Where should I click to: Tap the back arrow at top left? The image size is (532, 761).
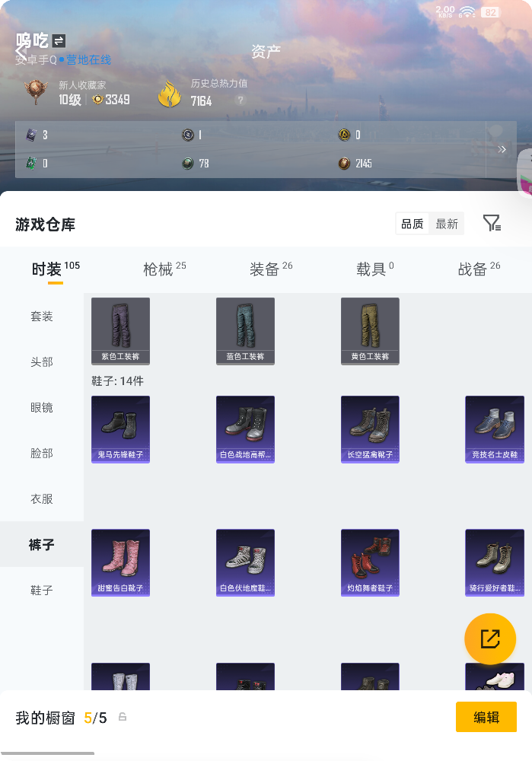21,50
